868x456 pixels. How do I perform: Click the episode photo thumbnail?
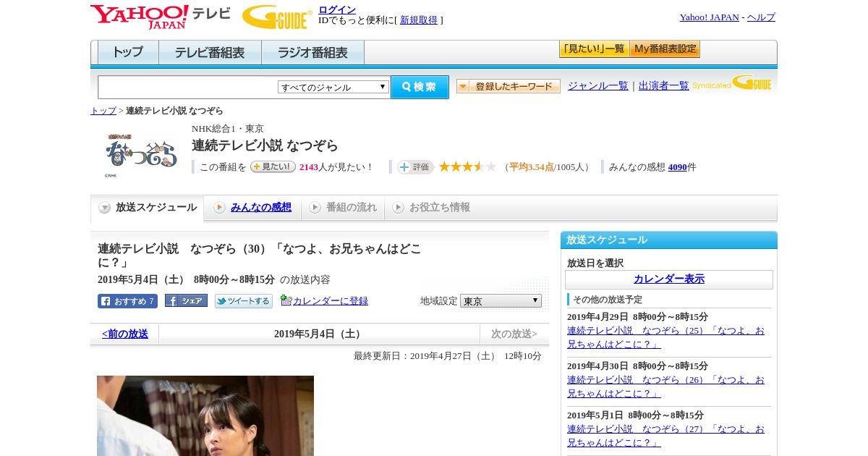pos(205,415)
